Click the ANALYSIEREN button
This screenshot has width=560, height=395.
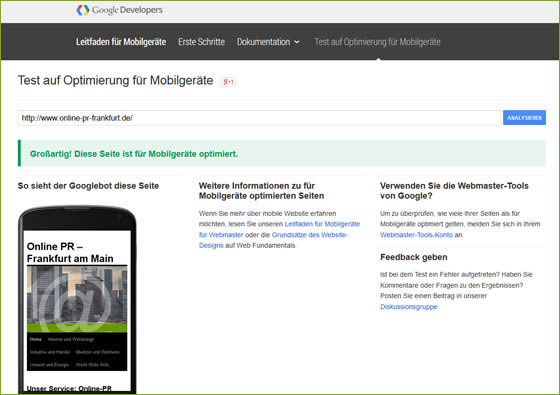[x=524, y=118]
